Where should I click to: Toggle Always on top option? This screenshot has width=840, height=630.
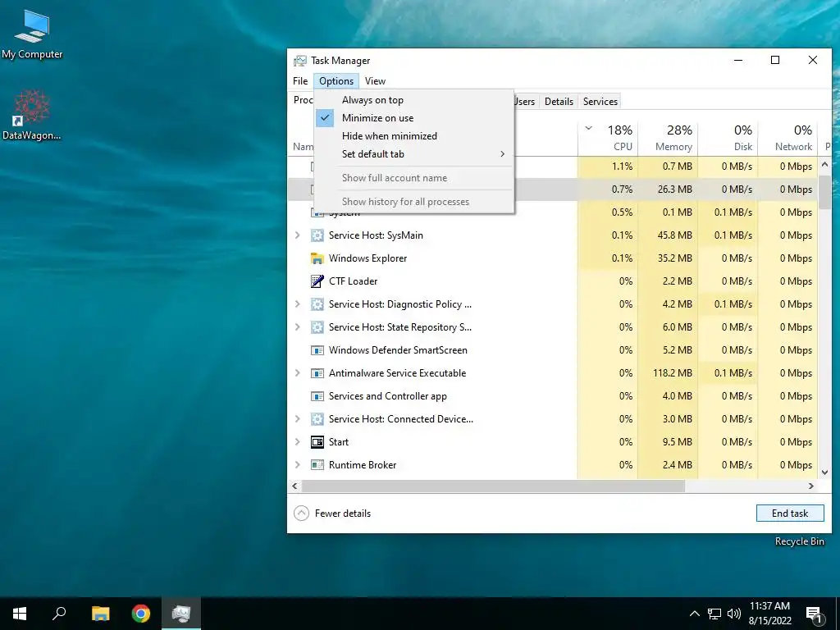click(x=414, y=100)
